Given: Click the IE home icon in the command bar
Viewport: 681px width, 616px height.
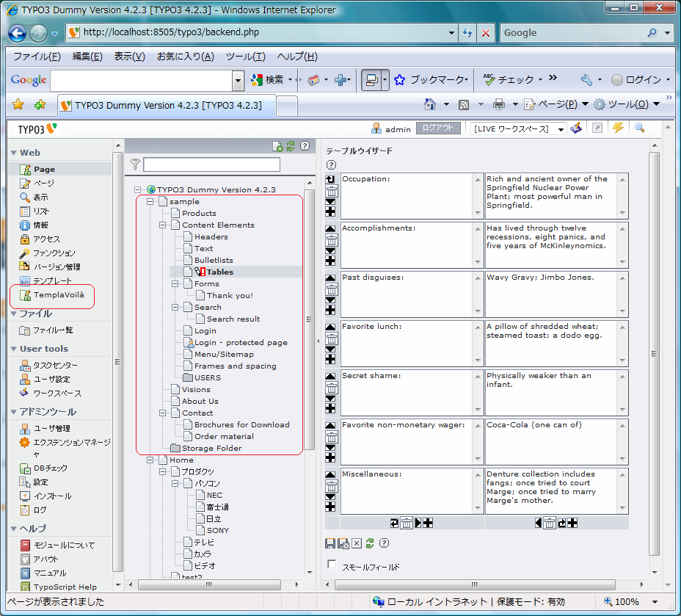Looking at the screenshot, I should coord(430,104).
